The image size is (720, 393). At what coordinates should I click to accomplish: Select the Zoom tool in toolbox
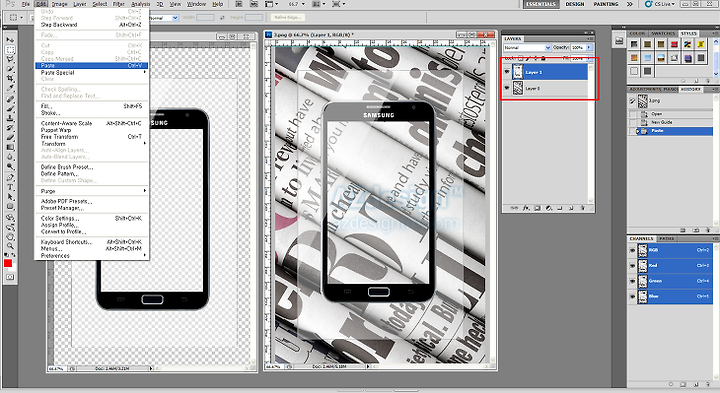10,247
